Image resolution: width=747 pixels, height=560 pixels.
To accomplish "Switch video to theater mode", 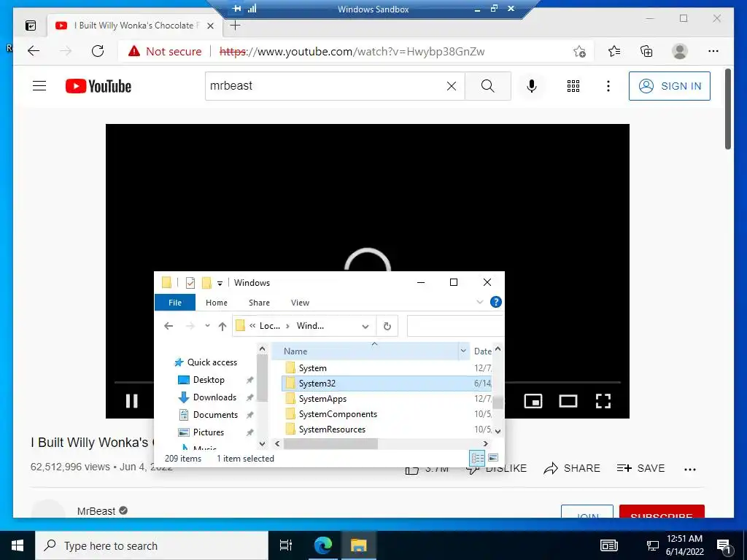I will [x=568, y=401].
